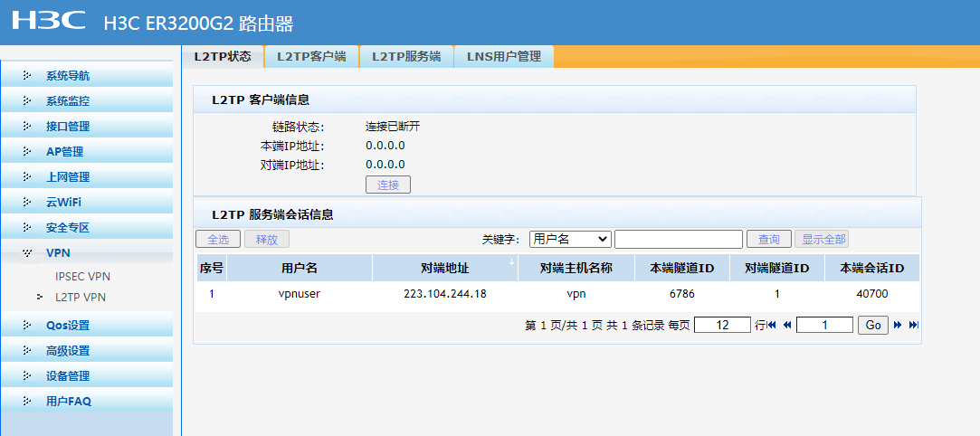Click the 223.104.244.18 address cell
Image resolution: width=980 pixels, height=436 pixels.
click(445, 294)
